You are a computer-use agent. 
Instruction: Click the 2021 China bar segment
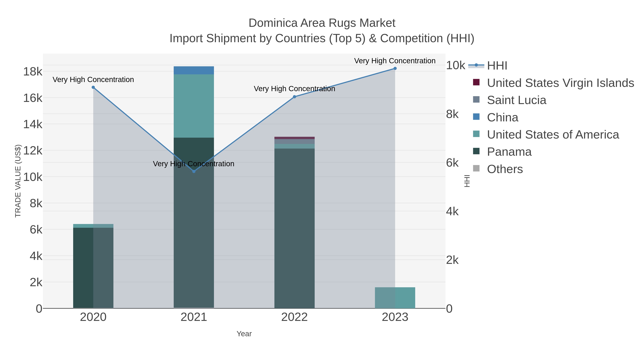pyautogui.click(x=194, y=70)
